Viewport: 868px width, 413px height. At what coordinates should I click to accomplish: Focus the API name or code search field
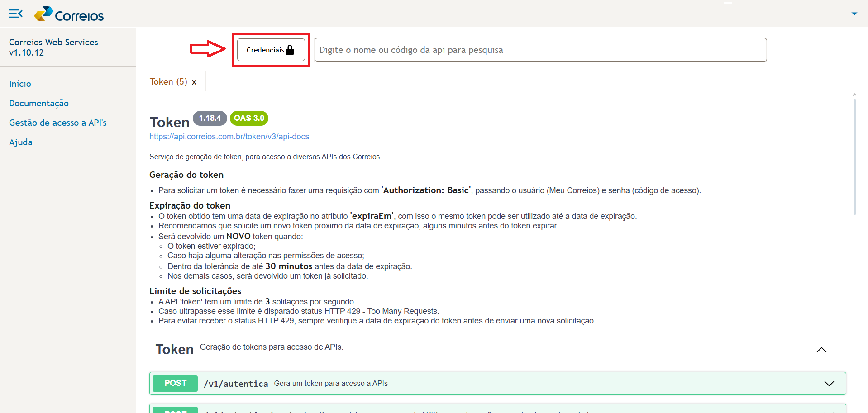(540, 50)
